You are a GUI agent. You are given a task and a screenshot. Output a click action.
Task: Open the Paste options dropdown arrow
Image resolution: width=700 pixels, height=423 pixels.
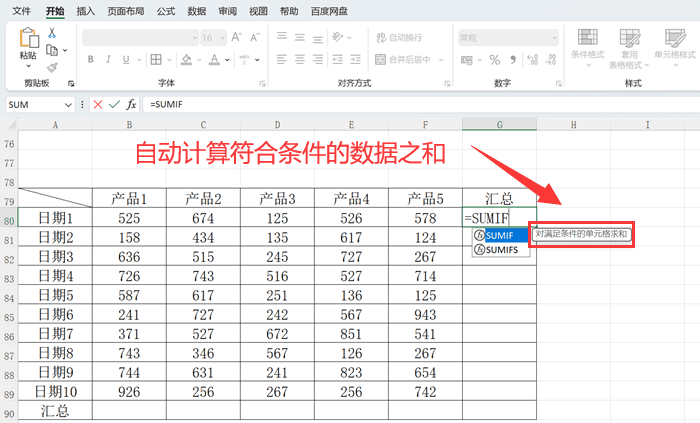[29, 66]
